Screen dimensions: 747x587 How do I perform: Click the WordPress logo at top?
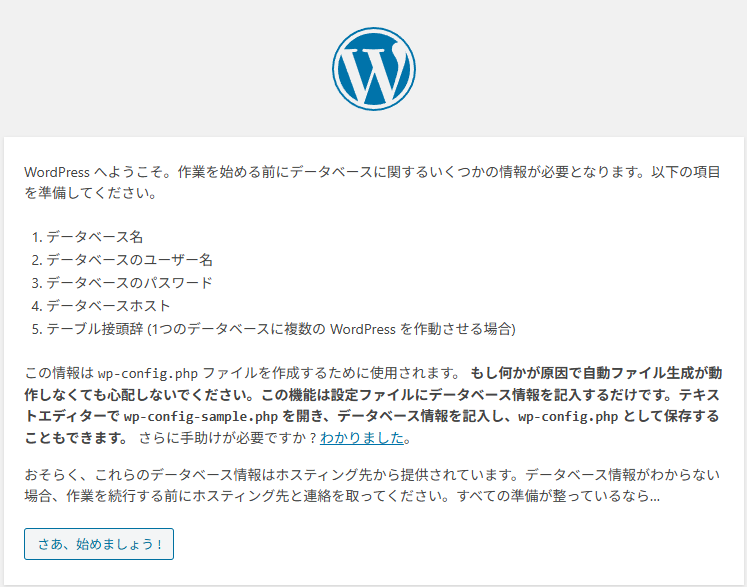[x=373, y=68]
